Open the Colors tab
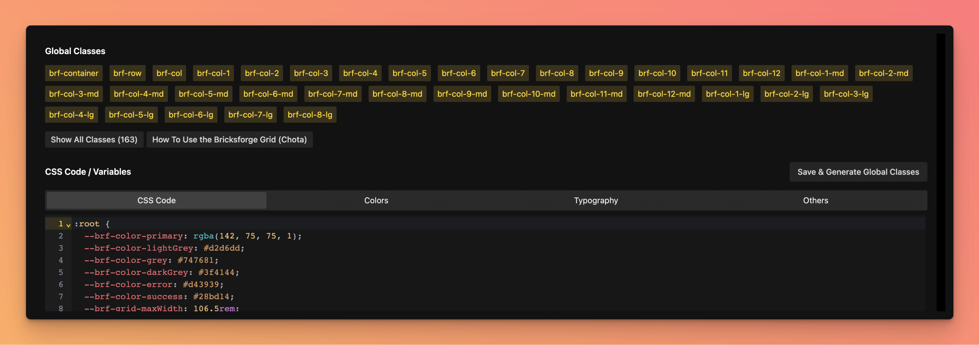980x345 pixels. (376, 200)
